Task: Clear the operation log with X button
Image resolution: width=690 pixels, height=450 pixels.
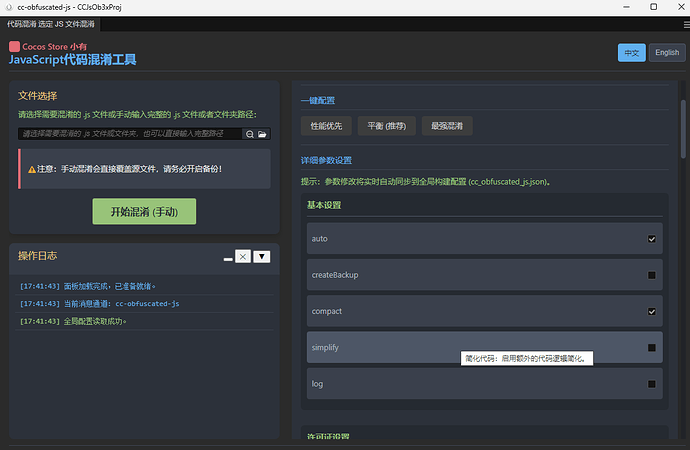Action: pyautogui.click(x=243, y=256)
